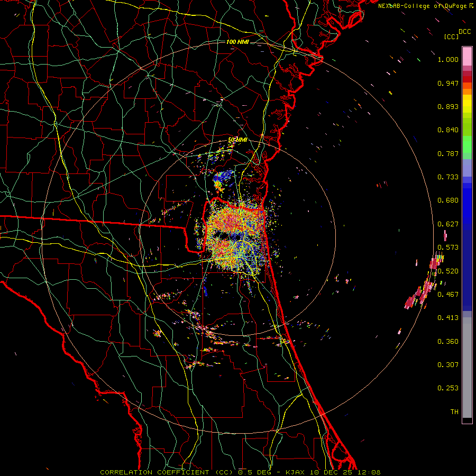Click the Correlation Coefficient KJAX caption text
This screenshot has height=476, width=476.
[x=240, y=472]
